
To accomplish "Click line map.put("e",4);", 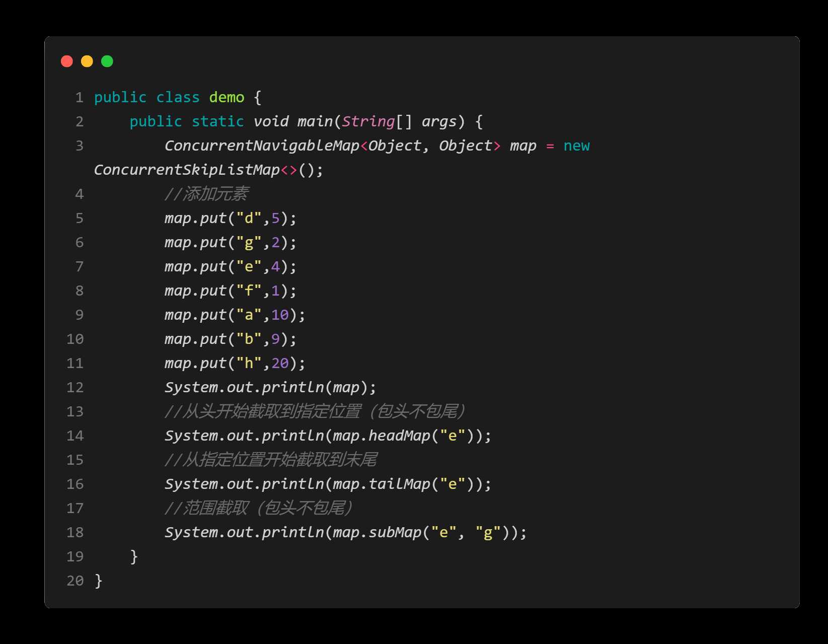I will pos(231,266).
